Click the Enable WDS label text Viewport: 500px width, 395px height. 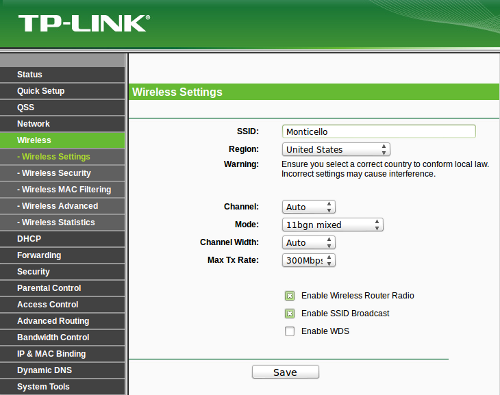[x=325, y=331]
